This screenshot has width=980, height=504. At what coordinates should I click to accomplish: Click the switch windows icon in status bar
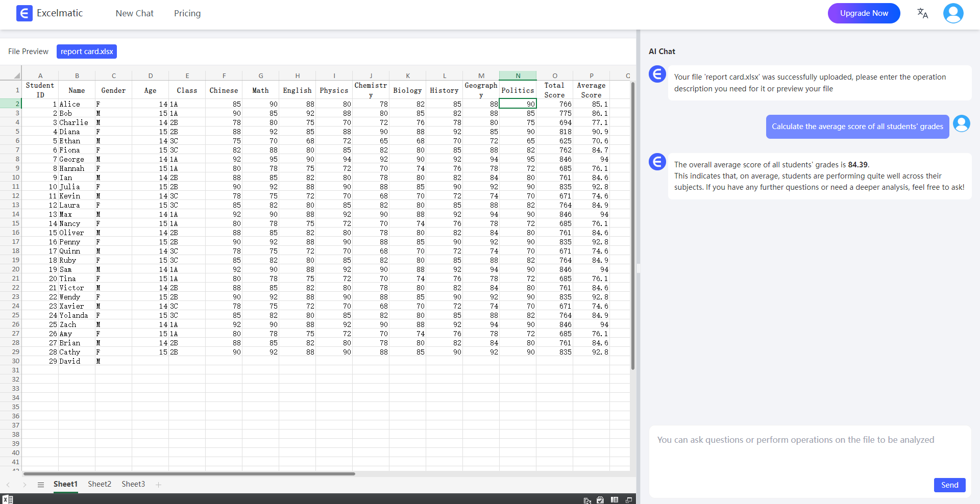pyautogui.click(x=629, y=500)
